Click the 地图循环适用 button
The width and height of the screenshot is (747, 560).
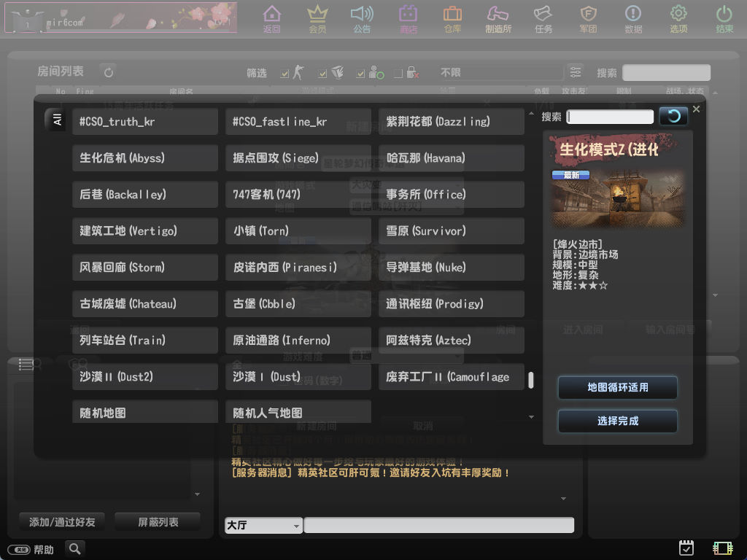tap(617, 387)
